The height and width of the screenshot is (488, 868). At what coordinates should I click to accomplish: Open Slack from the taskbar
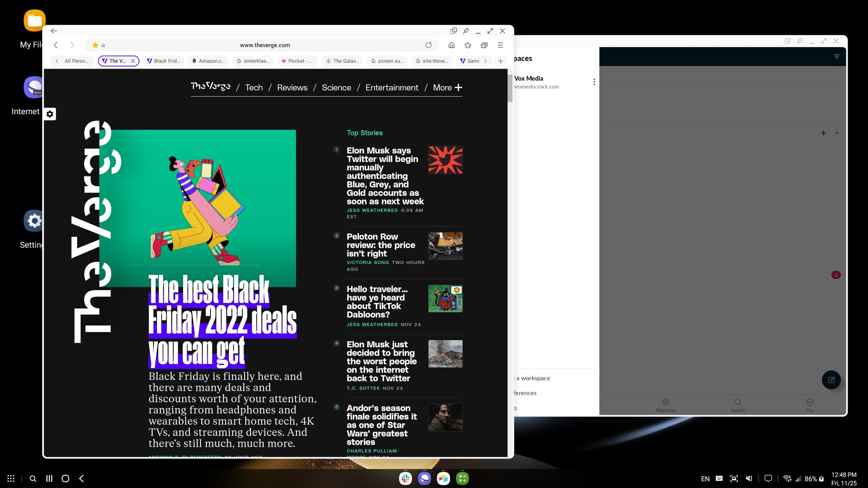tap(405, 479)
